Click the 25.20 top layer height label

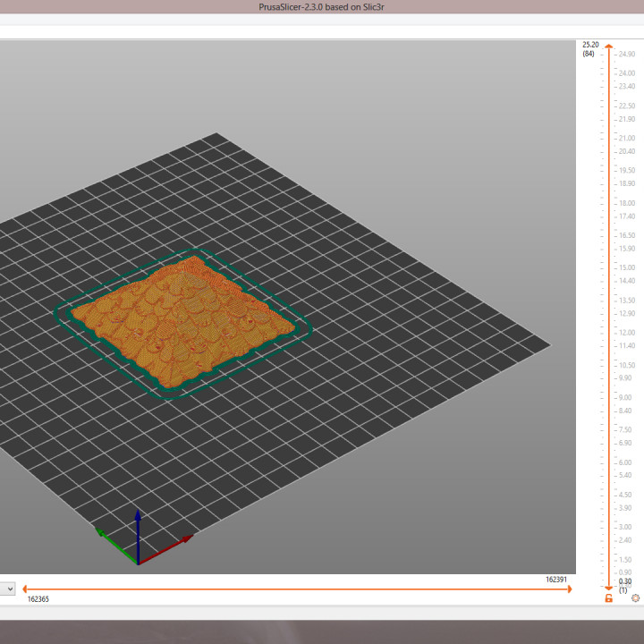(x=589, y=45)
